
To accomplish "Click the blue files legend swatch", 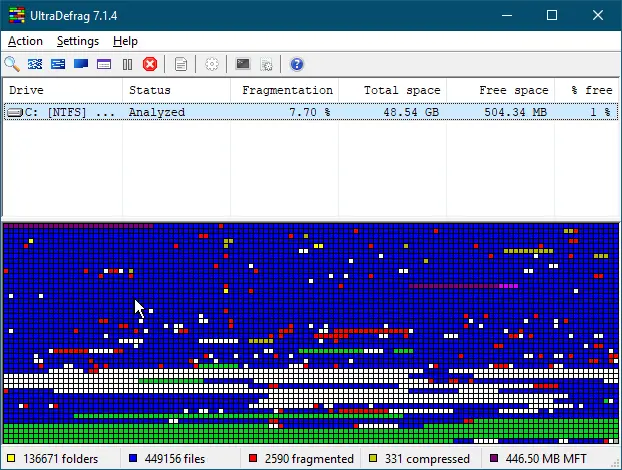I will click(x=133, y=458).
